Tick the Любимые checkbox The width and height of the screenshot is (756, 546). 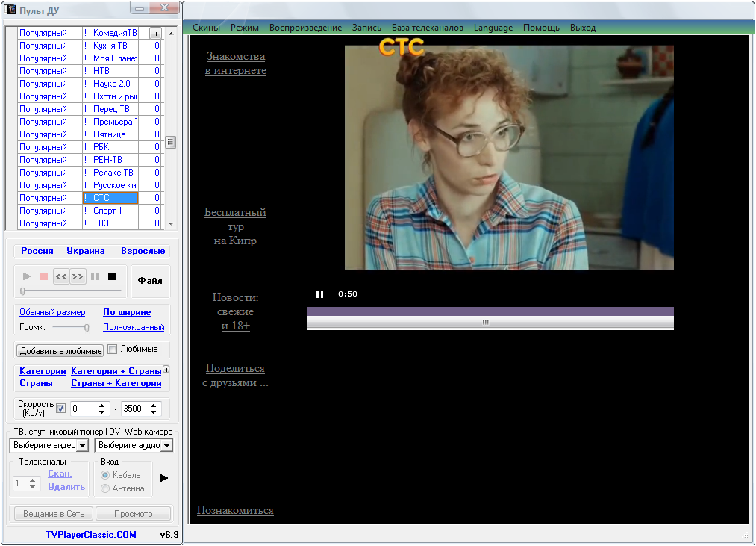pyautogui.click(x=113, y=349)
